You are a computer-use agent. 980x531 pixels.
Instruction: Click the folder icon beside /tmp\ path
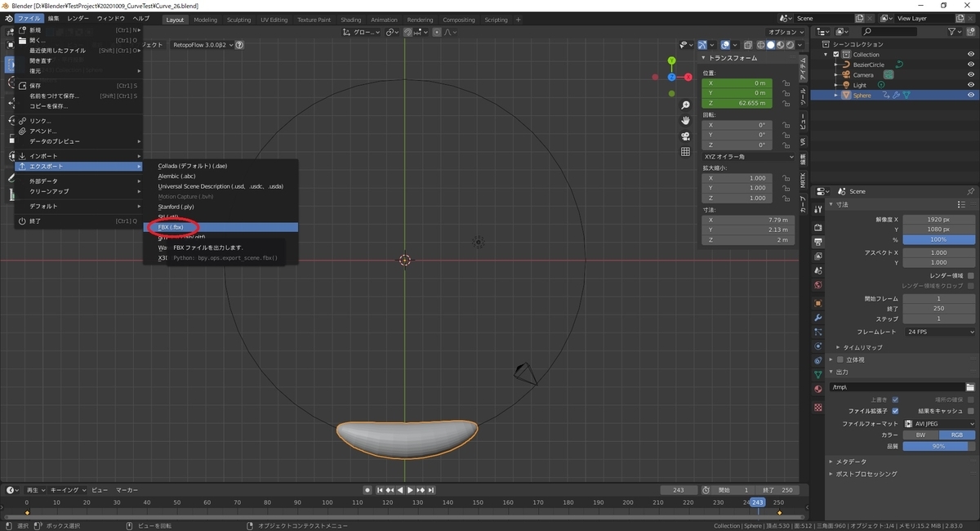point(970,387)
